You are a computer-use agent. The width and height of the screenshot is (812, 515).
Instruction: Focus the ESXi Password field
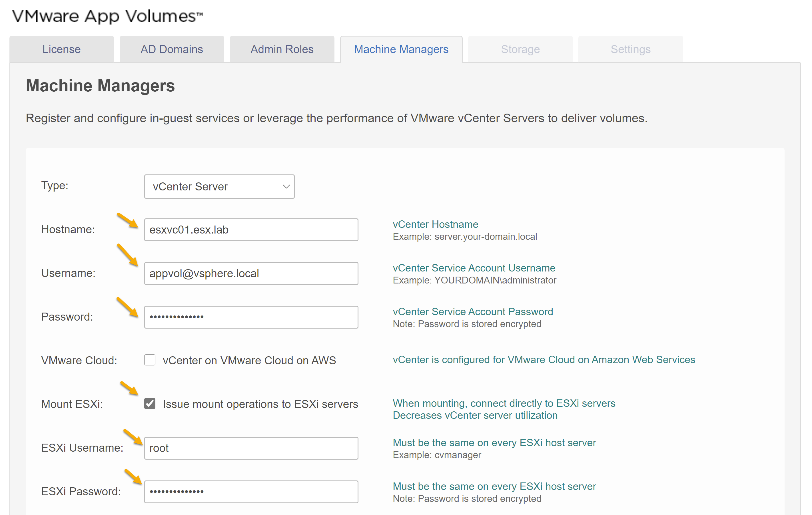point(251,492)
